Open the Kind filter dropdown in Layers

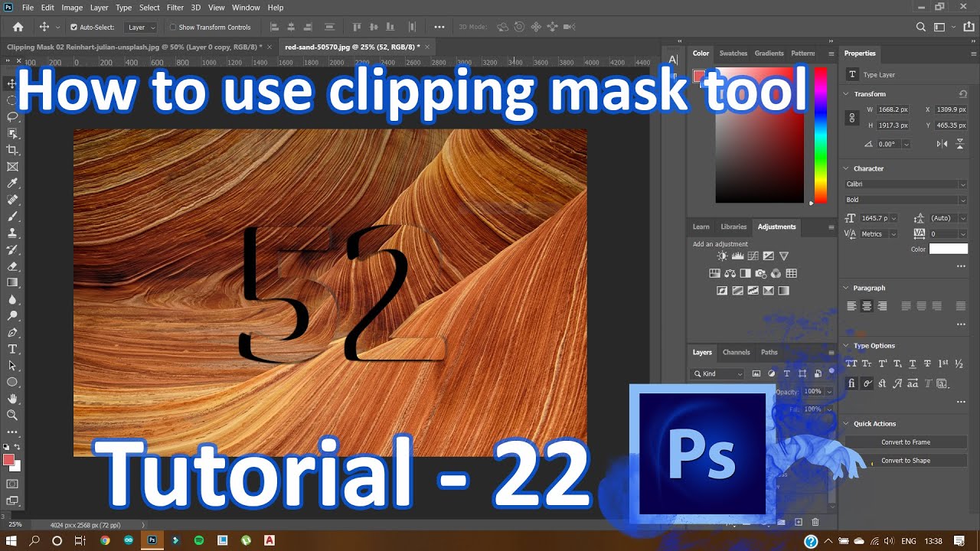point(717,373)
